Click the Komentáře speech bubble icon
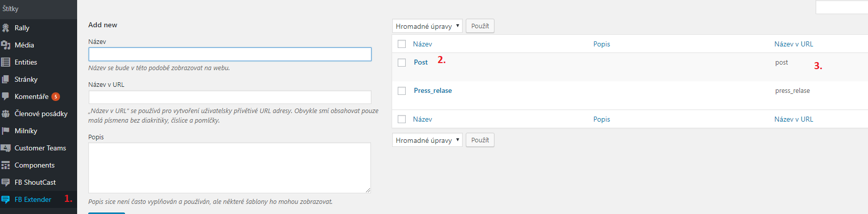Image resolution: width=868 pixels, height=214 pixels. pos(6,96)
